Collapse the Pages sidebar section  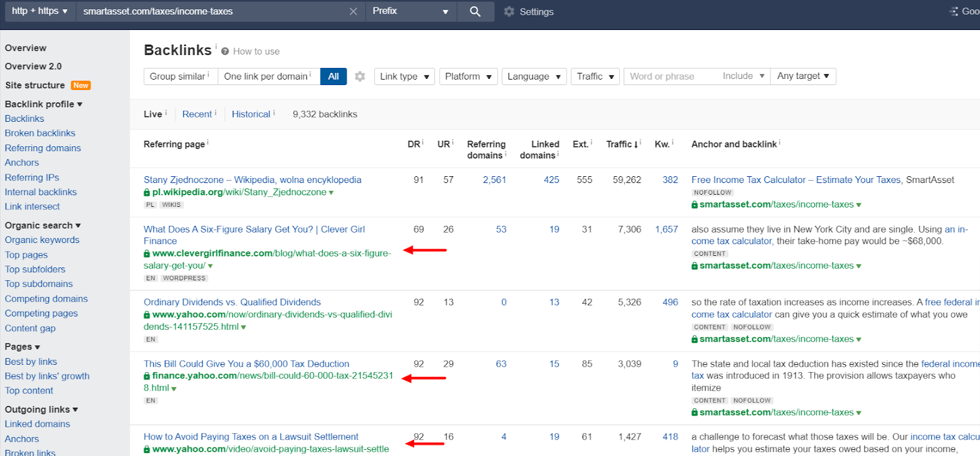(23, 346)
